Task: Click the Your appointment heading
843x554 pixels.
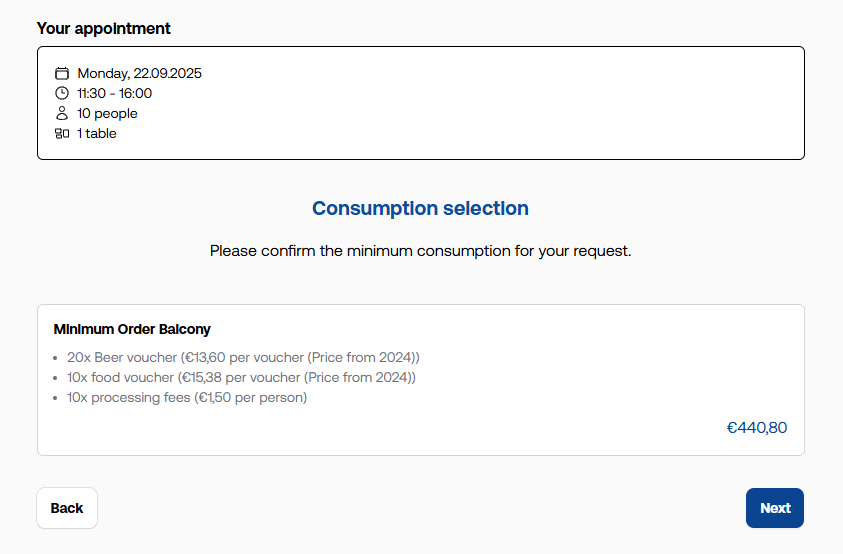Action: click(x=104, y=29)
